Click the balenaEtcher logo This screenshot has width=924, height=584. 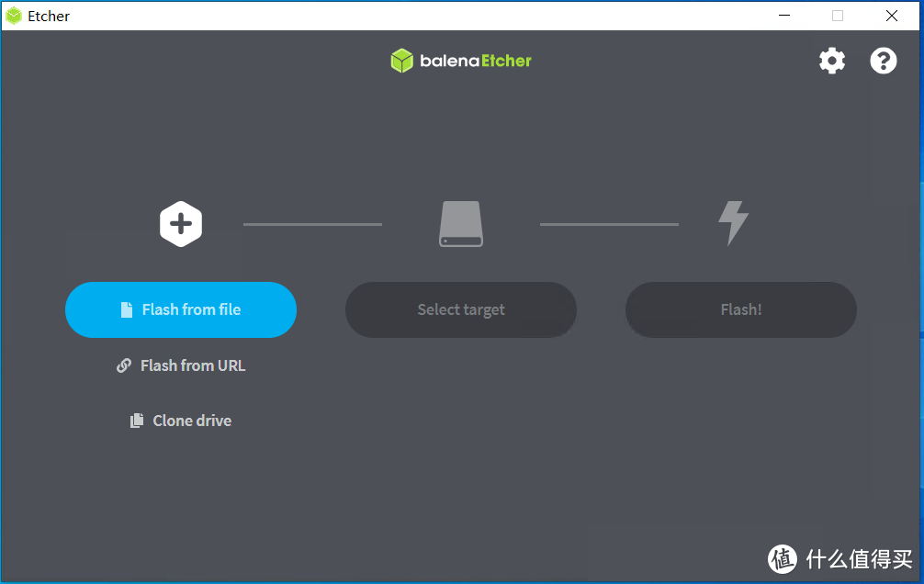coord(461,61)
